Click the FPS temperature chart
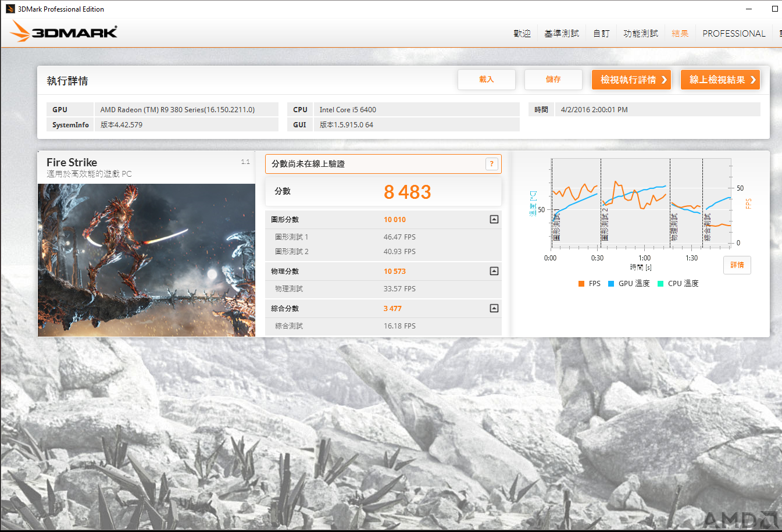Image resolution: width=782 pixels, height=532 pixels. pos(641,203)
